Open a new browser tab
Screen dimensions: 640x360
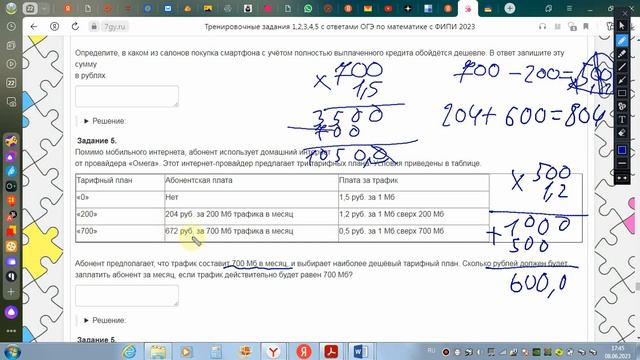point(509,8)
